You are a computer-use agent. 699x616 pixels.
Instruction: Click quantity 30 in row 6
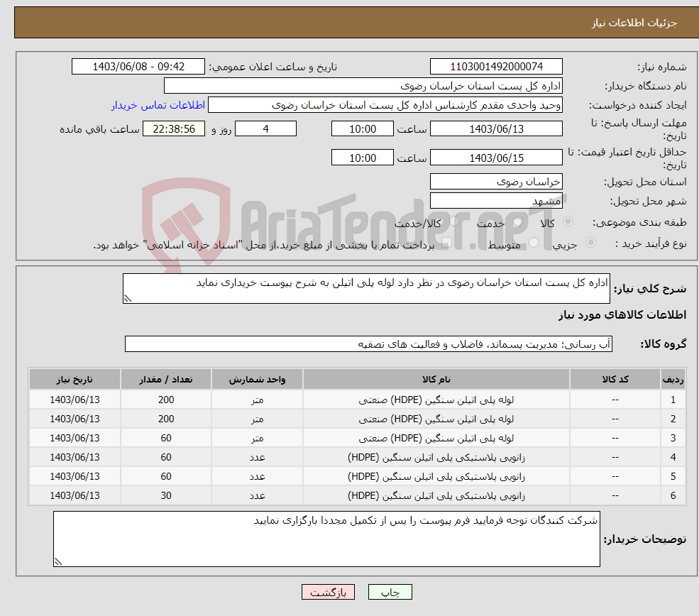(166, 495)
